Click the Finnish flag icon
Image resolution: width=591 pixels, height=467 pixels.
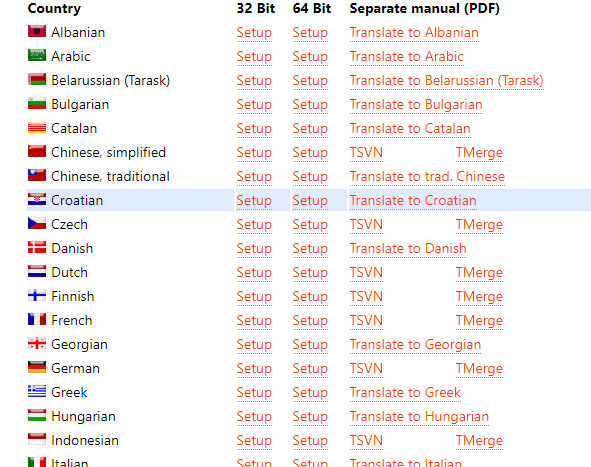[x=37, y=296]
